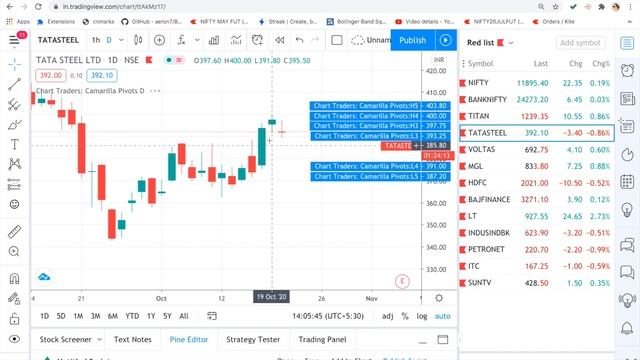Open the ideas lightbulb sidebar icon
The width and height of the screenshot is (640, 360).
coord(627,210)
